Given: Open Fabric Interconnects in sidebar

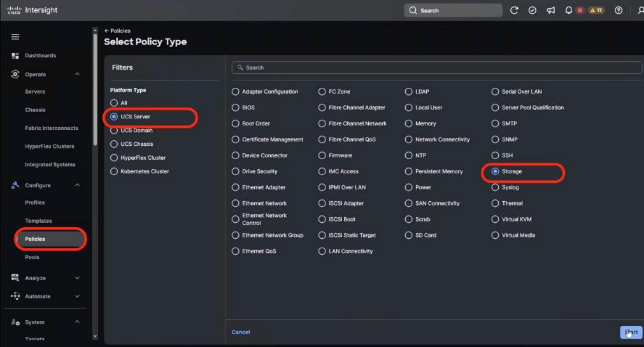Looking at the screenshot, I should point(52,128).
